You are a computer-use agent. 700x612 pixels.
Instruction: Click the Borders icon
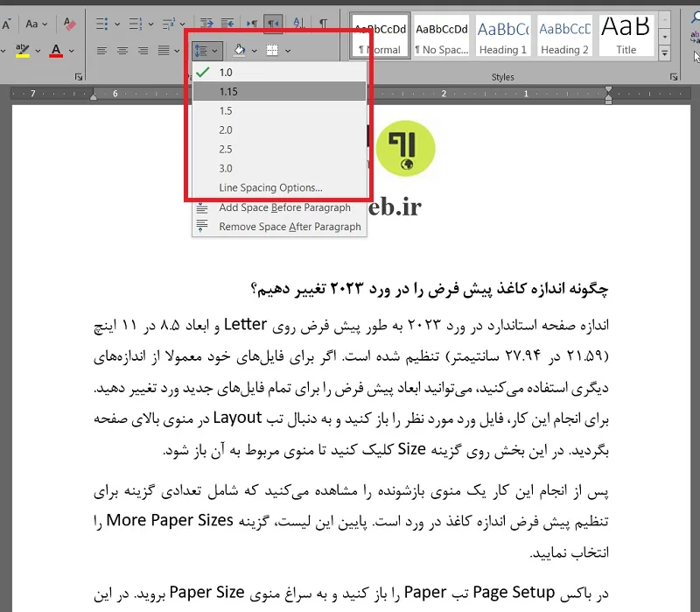tap(272, 50)
